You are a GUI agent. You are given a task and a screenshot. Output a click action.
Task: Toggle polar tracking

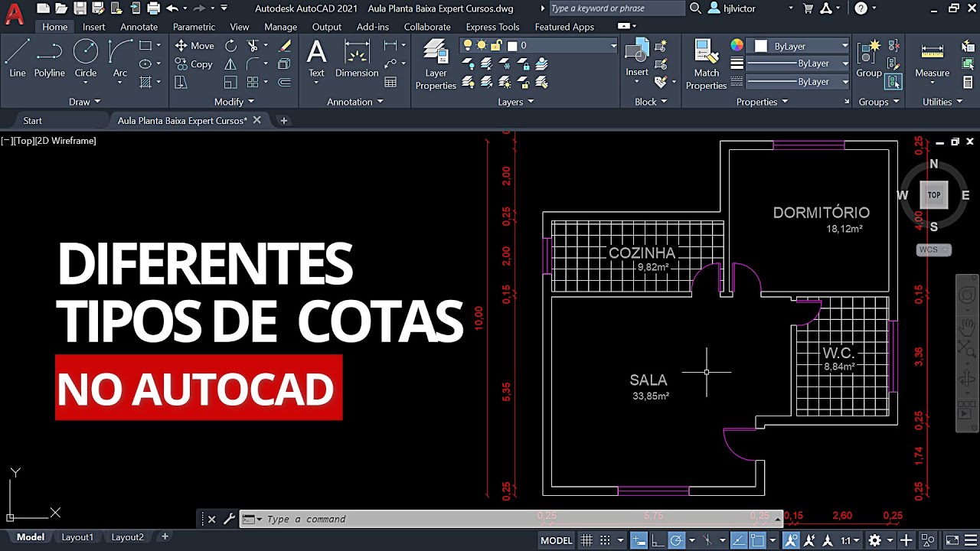click(x=676, y=540)
